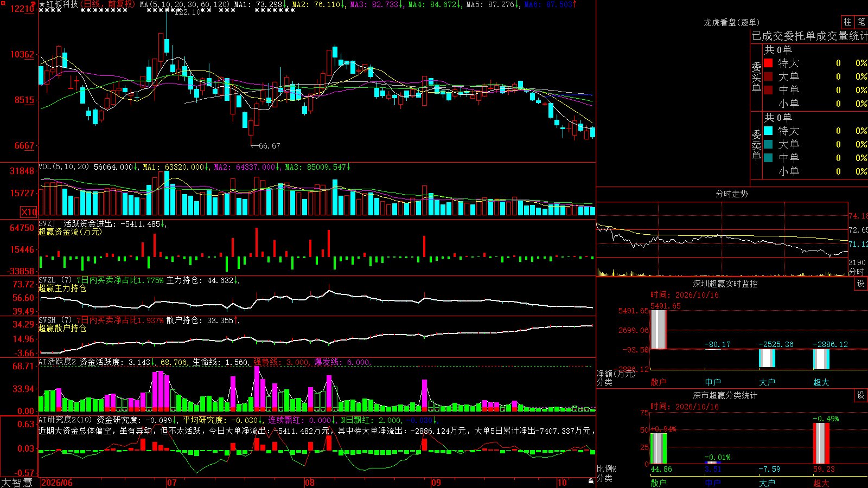Click the 龙虎看盘(逐单) panel title
This screenshot has width=868, height=488.
(731, 22)
